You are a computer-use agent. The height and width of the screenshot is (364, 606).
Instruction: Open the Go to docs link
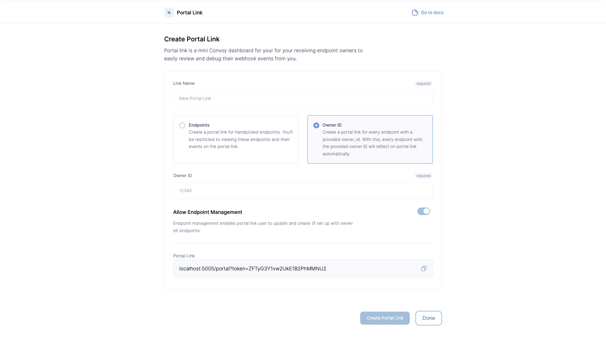coord(432,13)
